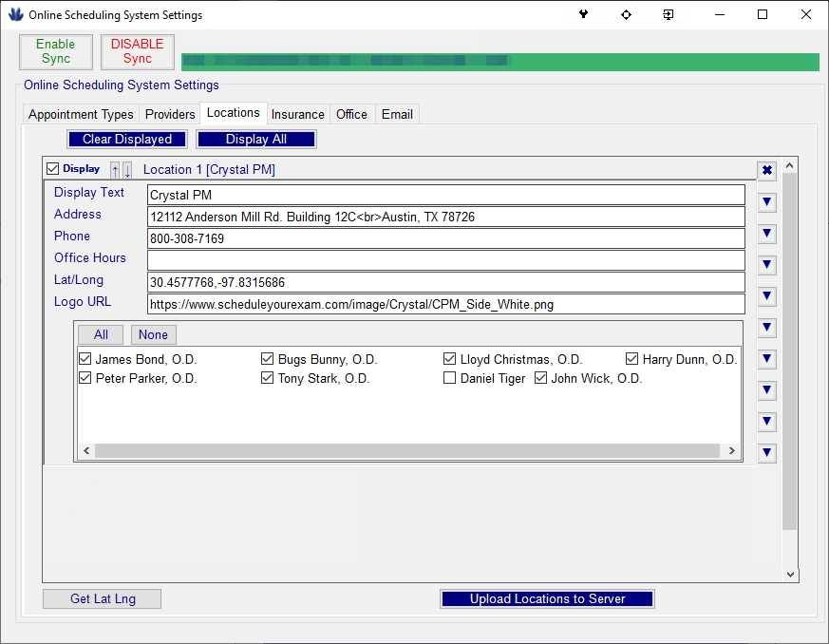Switch to the Appointment Types tab

pos(81,114)
